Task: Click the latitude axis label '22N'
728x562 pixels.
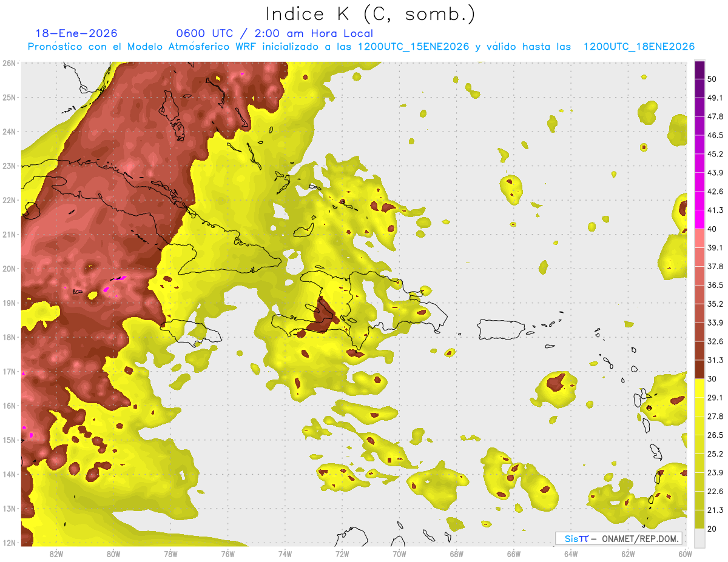Action: (x=8, y=200)
